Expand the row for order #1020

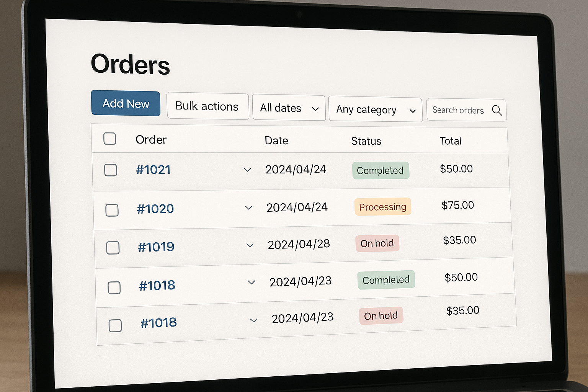coord(248,207)
